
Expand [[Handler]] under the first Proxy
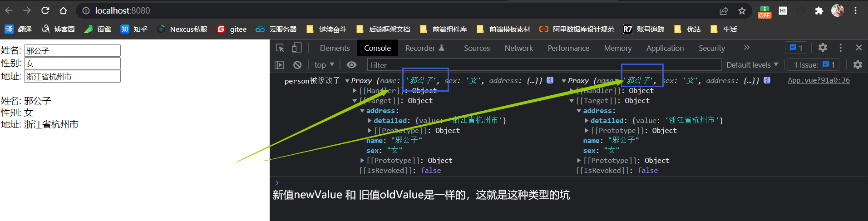click(x=355, y=91)
